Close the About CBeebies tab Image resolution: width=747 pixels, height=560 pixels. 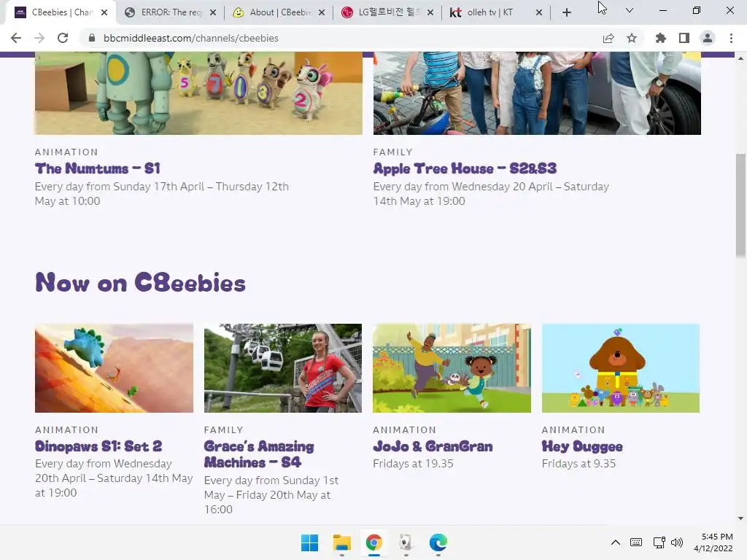tap(322, 13)
